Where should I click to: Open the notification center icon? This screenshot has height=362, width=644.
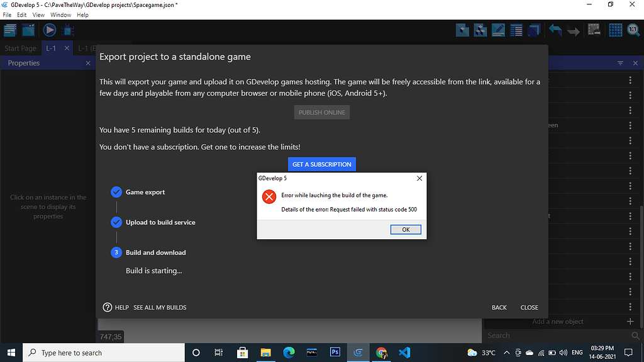pyautogui.click(x=628, y=353)
